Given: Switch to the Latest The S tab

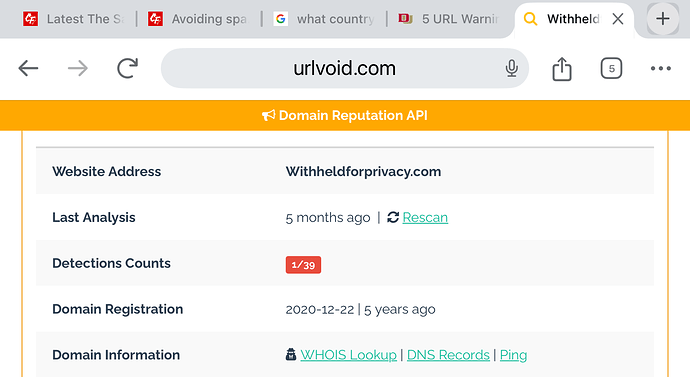Looking at the screenshot, I should point(74,19).
